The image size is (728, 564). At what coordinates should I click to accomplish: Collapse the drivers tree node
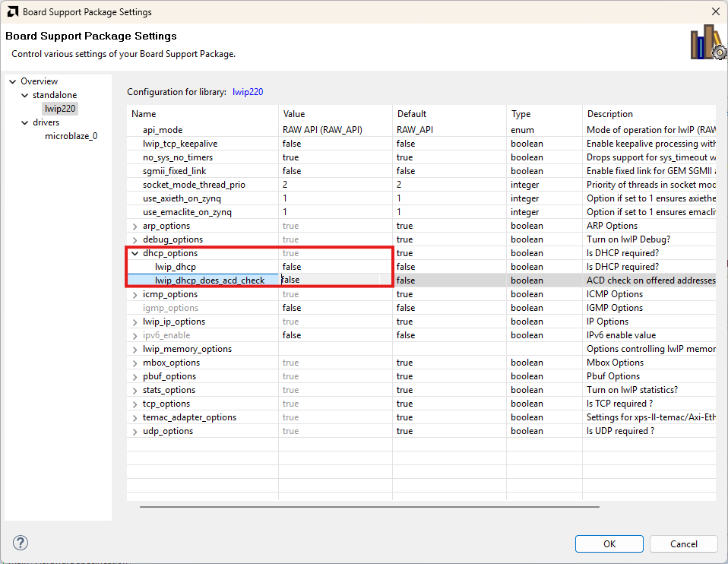click(x=24, y=122)
